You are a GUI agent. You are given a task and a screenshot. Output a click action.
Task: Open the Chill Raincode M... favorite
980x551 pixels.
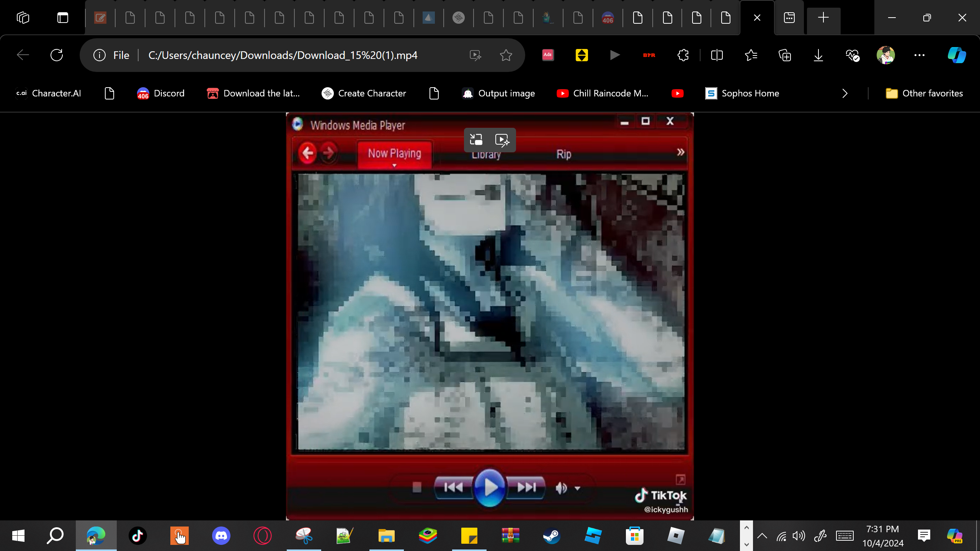tap(603, 93)
